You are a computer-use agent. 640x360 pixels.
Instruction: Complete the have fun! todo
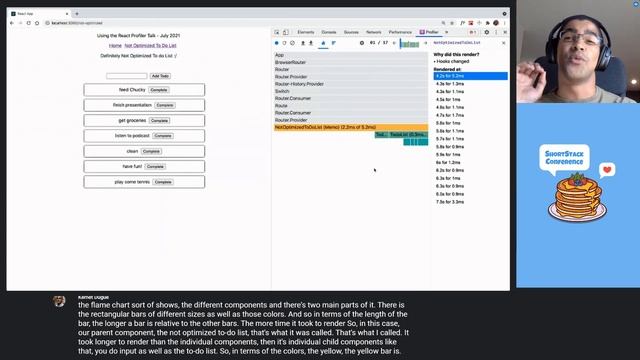[x=155, y=167]
